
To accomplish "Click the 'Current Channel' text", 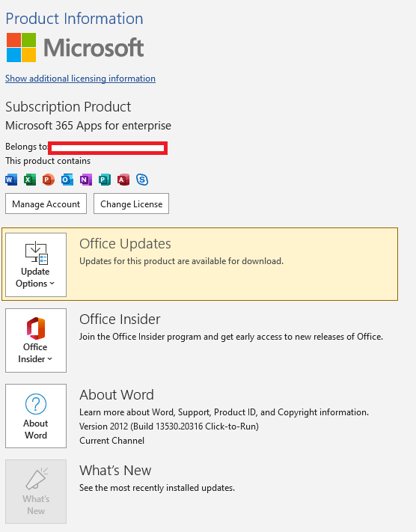I will [x=111, y=441].
